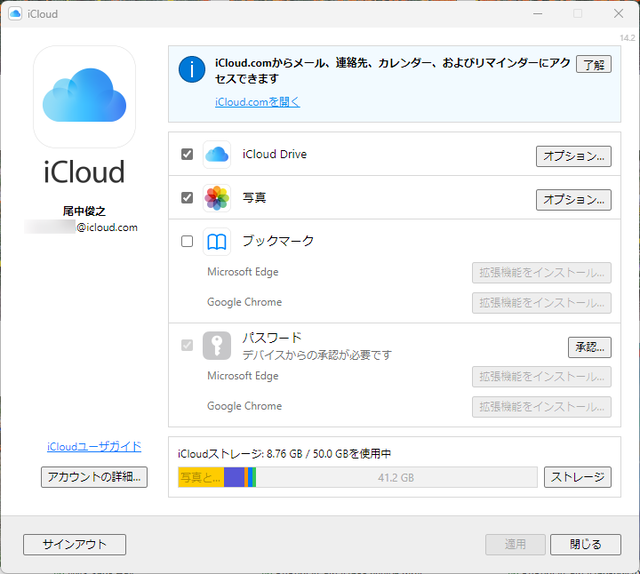Install Microsoft Edge passwords extension
This screenshot has width=640, height=574.
[542, 377]
